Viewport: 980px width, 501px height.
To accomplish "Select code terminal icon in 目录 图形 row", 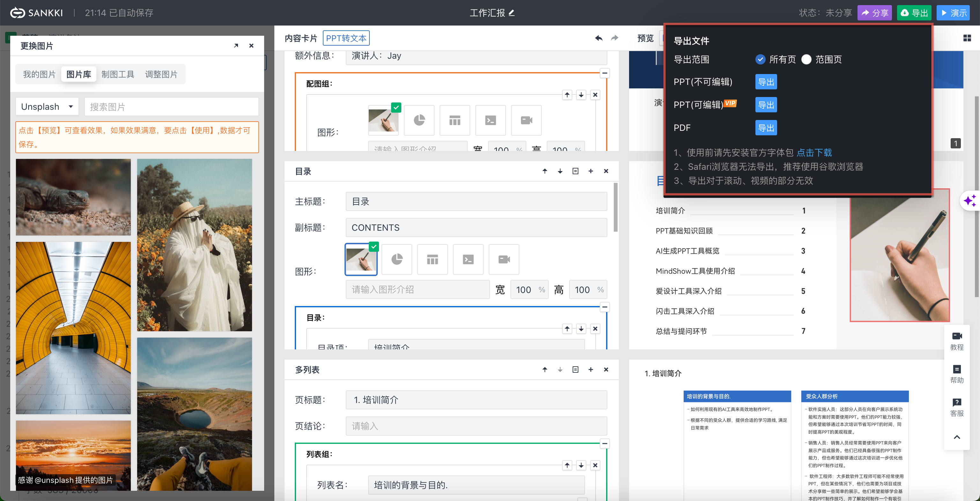I will [x=468, y=259].
